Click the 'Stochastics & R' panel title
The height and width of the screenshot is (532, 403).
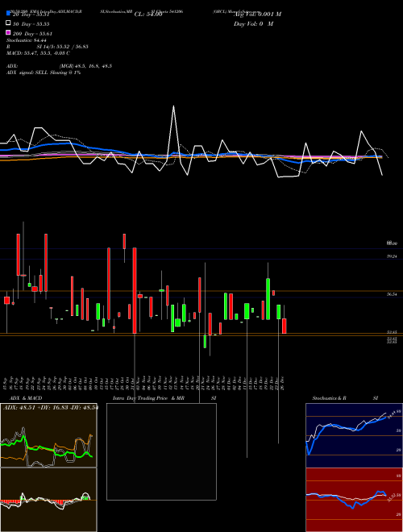330,398
